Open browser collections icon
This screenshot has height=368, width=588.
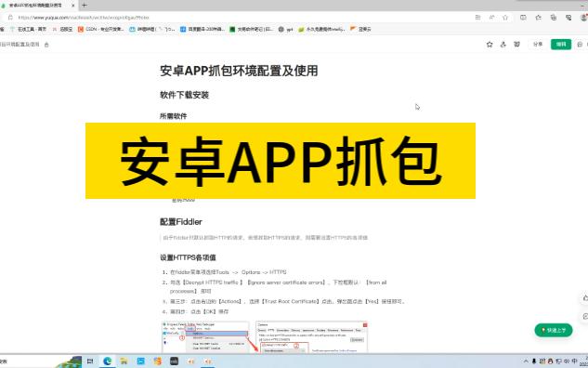coord(554,18)
